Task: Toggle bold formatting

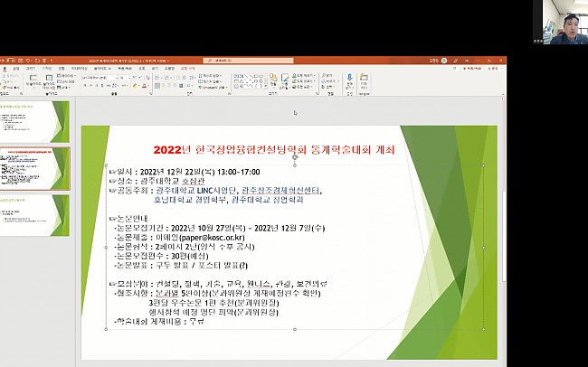Action: (x=85, y=86)
